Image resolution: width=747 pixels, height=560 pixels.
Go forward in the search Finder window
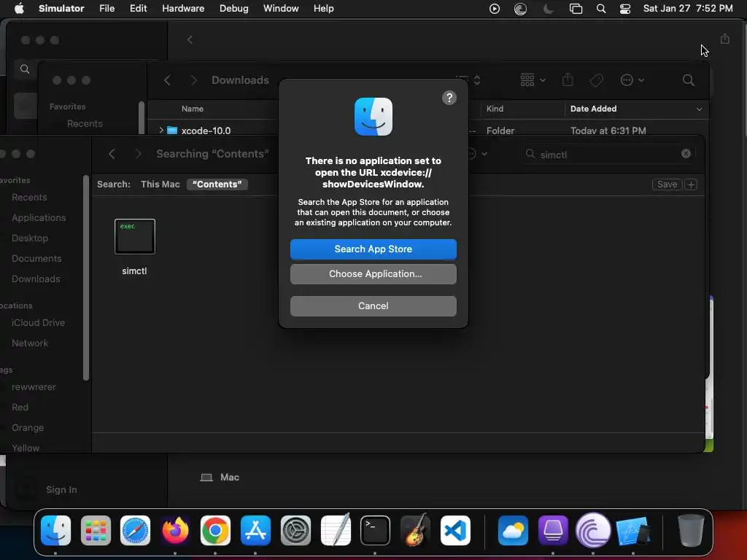coord(138,154)
